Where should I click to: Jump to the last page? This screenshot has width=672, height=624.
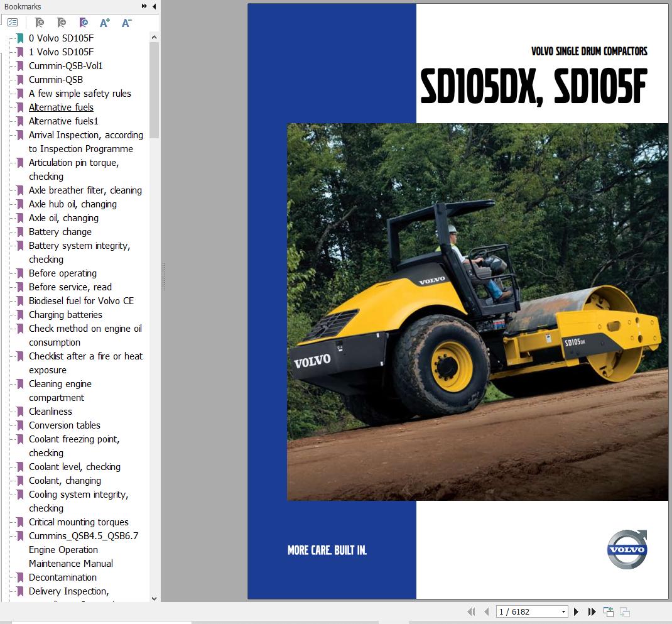coord(592,611)
